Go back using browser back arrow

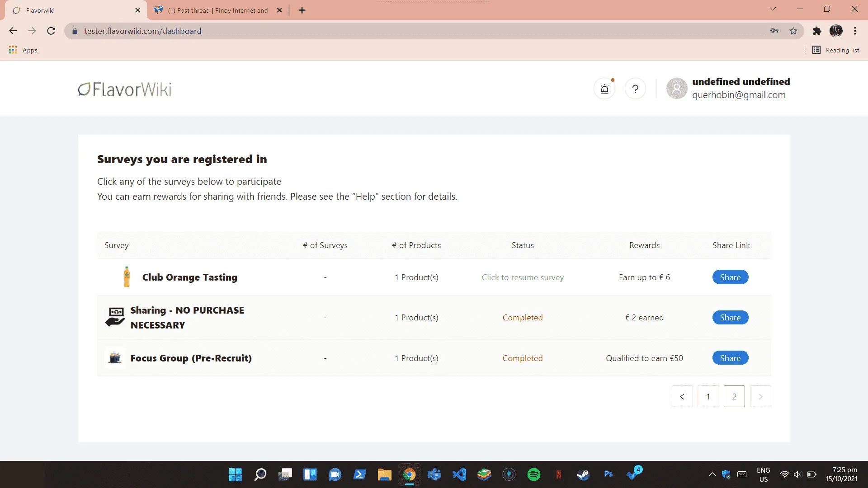(x=13, y=31)
